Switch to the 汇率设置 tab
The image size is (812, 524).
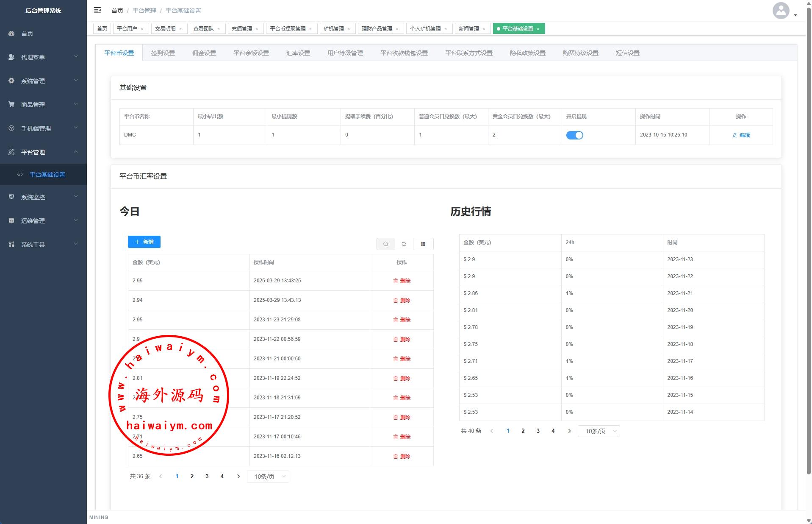(298, 53)
